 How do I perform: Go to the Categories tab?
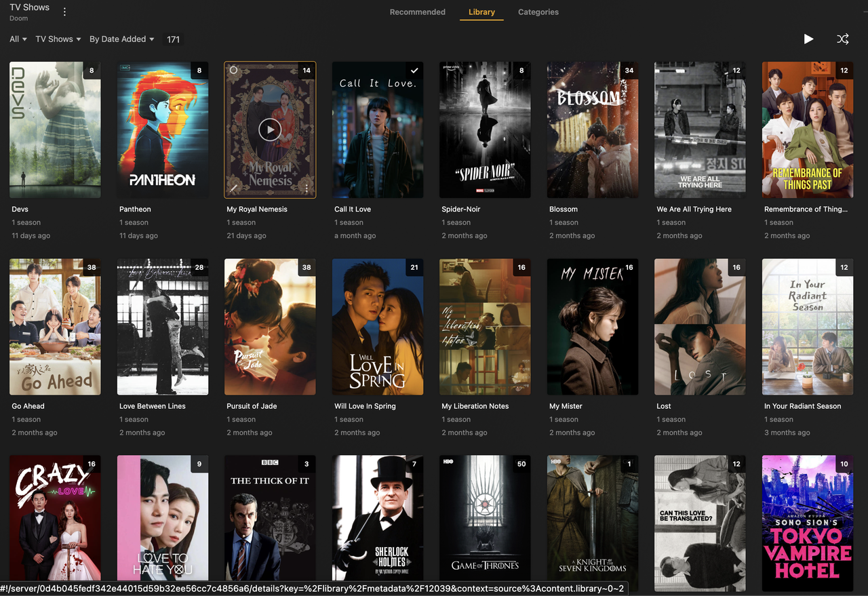click(x=538, y=12)
